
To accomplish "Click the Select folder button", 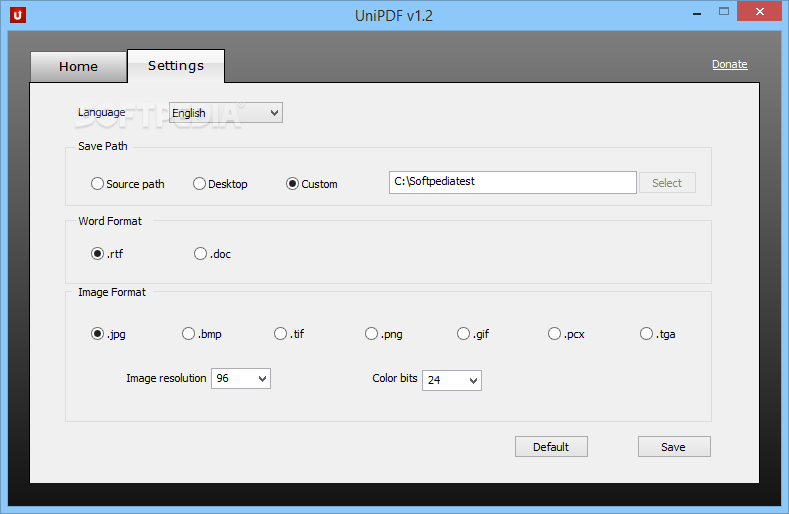I will (x=667, y=183).
